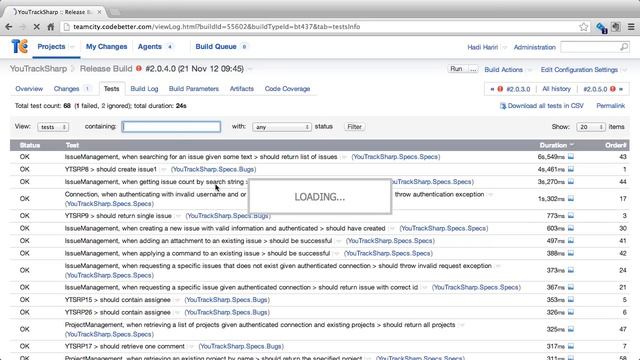Open build log icon for 3s,270ms test
The image size is (640, 360).
[x=571, y=182]
